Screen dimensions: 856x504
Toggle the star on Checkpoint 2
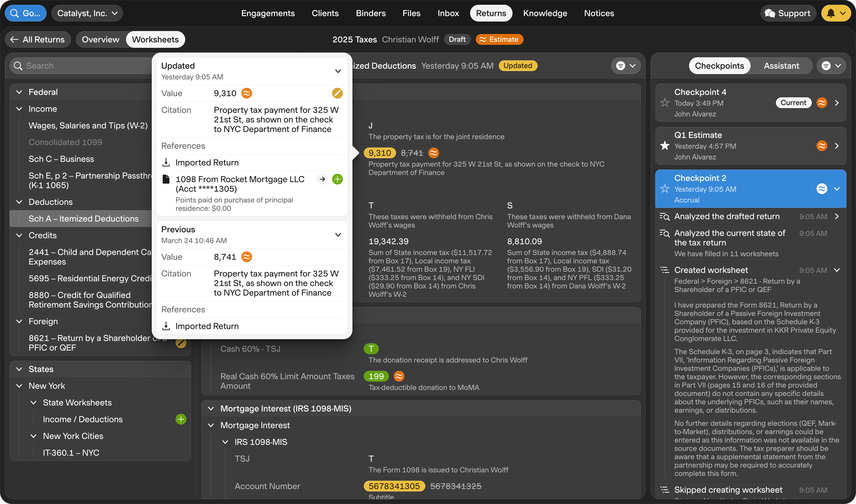tap(665, 188)
